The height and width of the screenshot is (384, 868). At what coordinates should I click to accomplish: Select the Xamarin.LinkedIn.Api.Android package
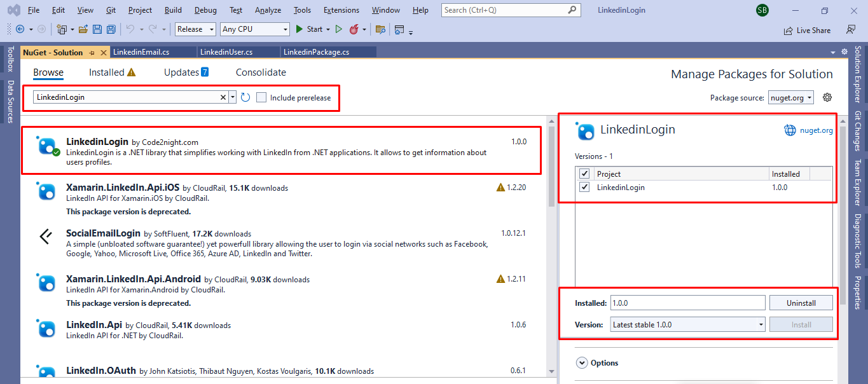pyautogui.click(x=282, y=291)
